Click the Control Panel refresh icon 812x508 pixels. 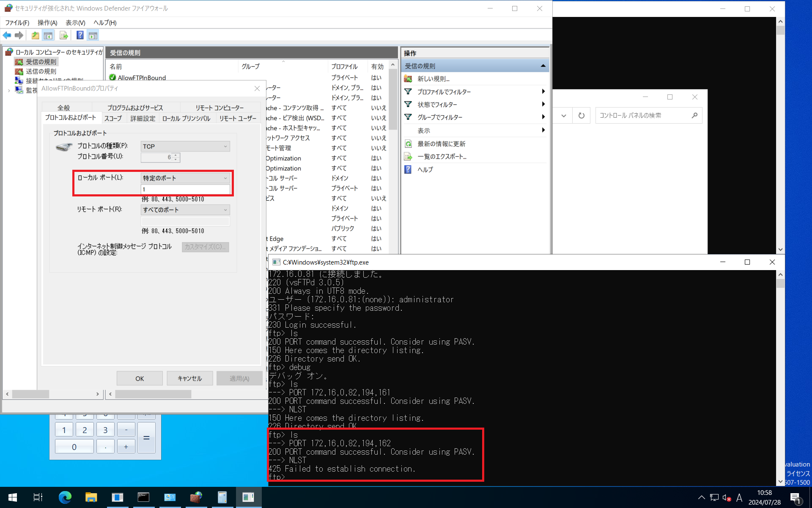tap(582, 116)
